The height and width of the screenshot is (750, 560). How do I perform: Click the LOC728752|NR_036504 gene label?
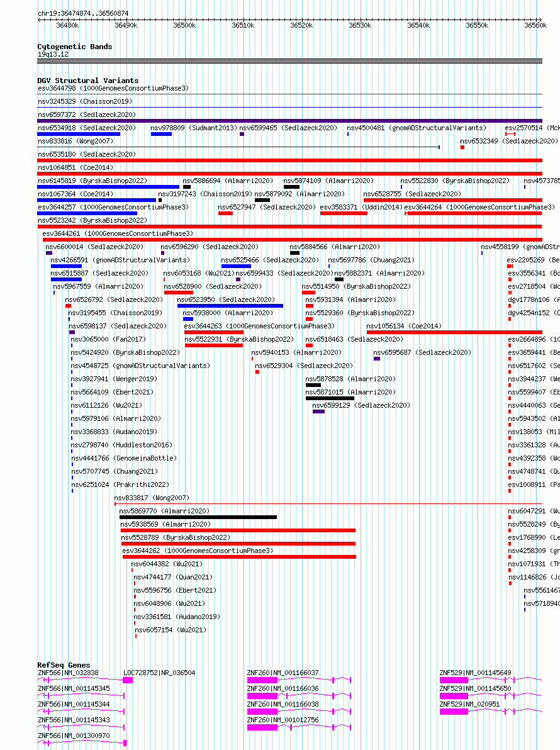[159, 673]
